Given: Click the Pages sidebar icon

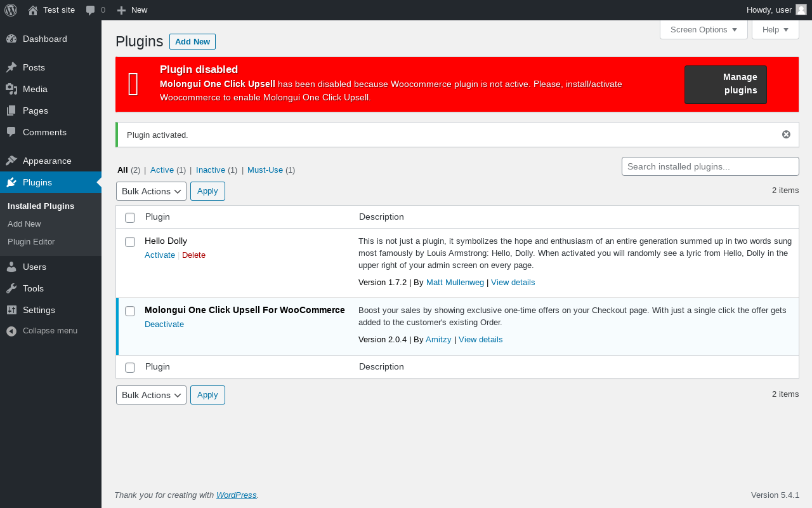Looking at the screenshot, I should pyautogui.click(x=11, y=110).
